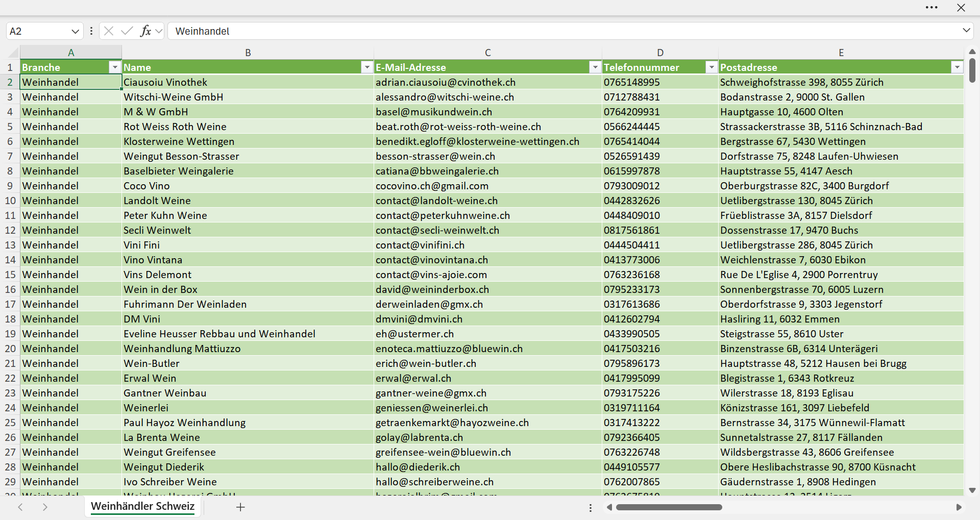Click the previous sheet navigation arrow
This screenshot has height=520, width=980.
[x=20, y=507]
